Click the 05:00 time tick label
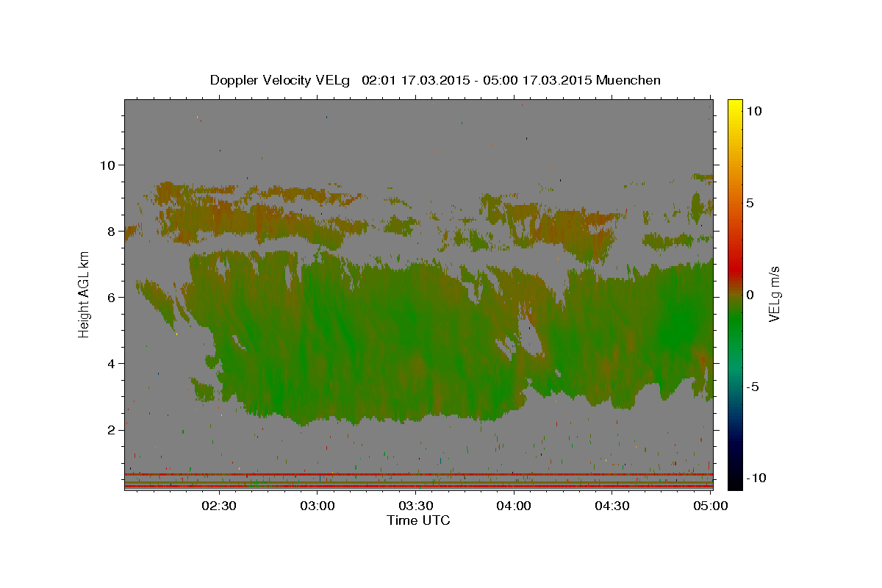 (x=710, y=506)
